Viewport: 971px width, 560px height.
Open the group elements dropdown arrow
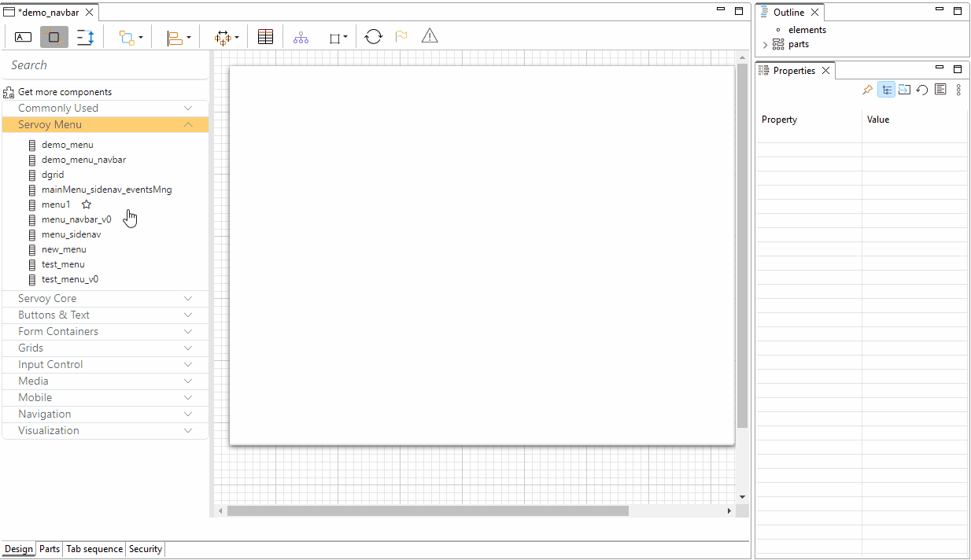click(x=141, y=37)
